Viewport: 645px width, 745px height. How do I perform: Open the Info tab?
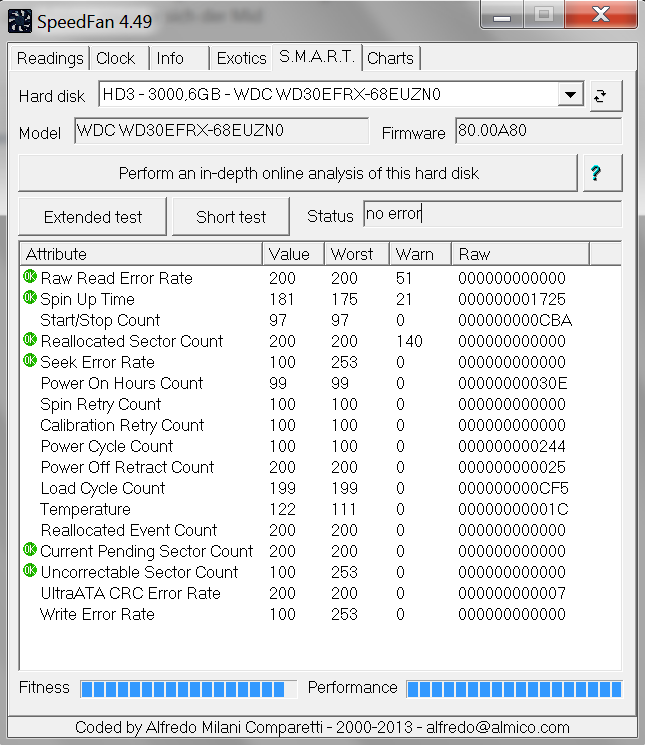click(179, 58)
